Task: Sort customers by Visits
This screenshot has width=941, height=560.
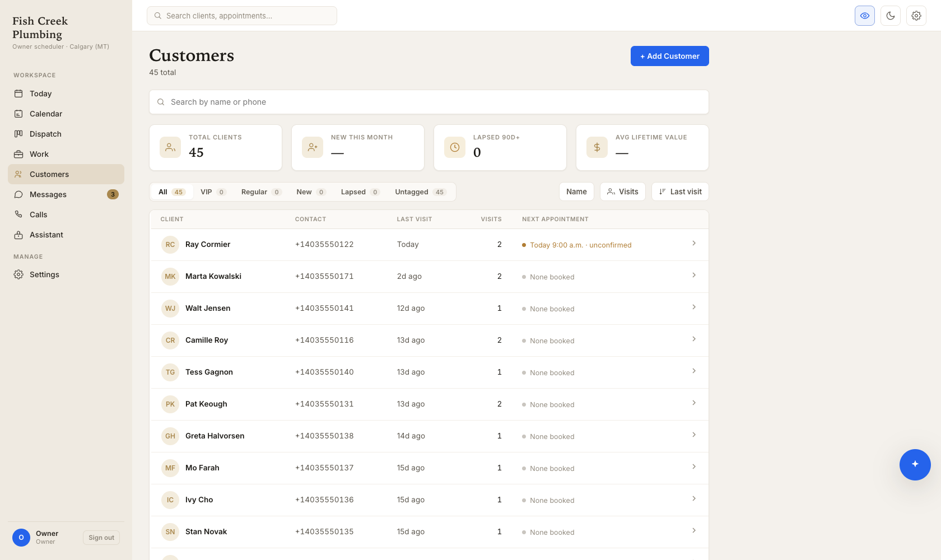Action: pyautogui.click(x=623, y=192)
